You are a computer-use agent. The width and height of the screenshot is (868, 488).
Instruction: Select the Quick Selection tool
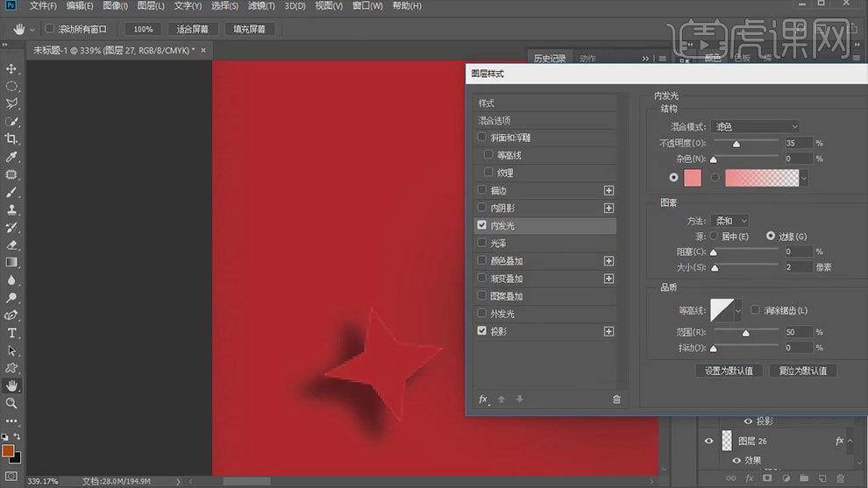tap(11, 121)
